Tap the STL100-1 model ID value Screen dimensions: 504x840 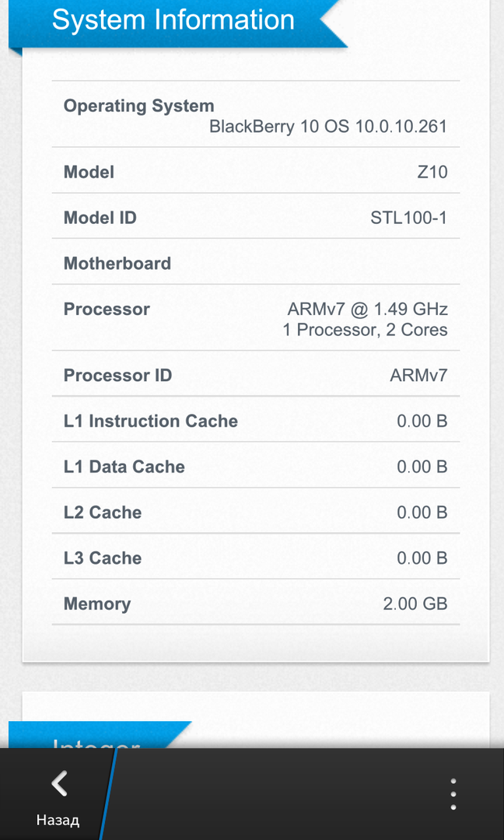408,218
